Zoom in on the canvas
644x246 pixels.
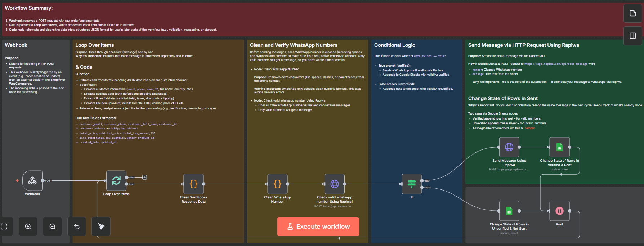click(28, 227)
